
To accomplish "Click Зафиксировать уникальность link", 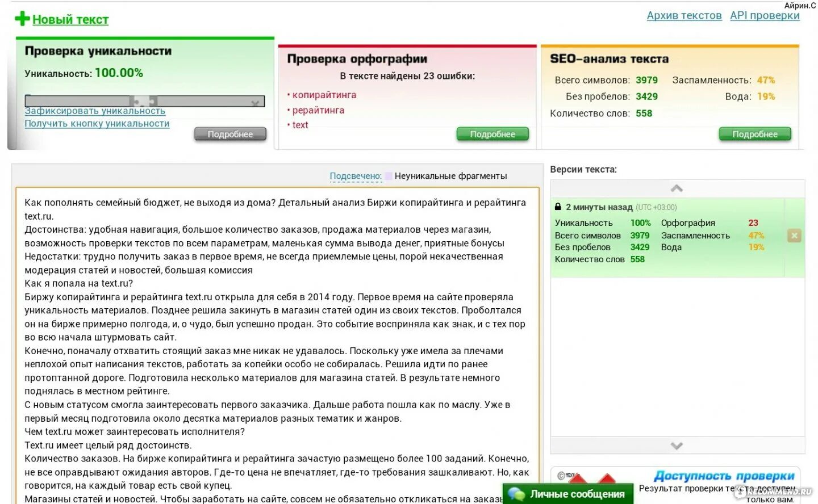I will click(x=95, y=111).
